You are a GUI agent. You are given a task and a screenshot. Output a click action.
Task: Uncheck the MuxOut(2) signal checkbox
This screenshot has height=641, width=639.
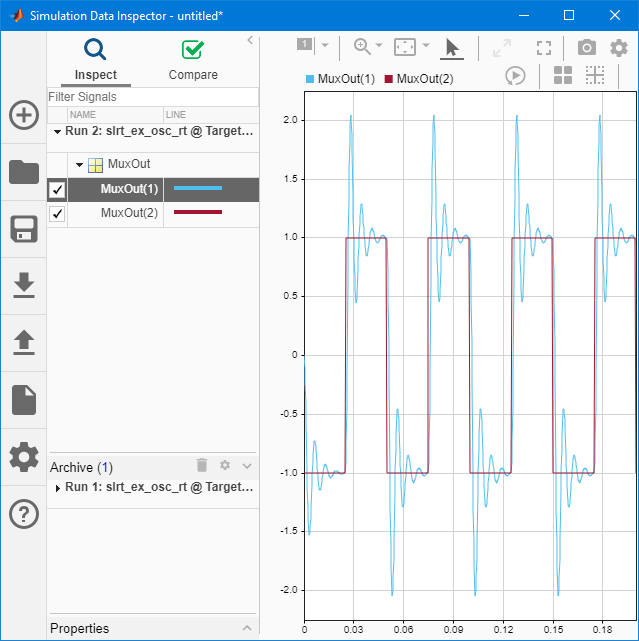57,214
